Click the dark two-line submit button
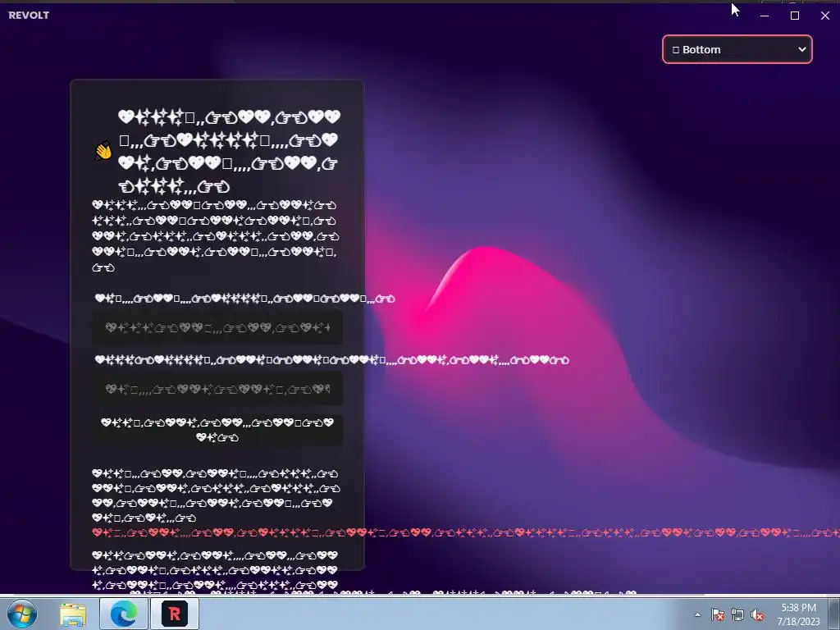Image resolution: width=840 pixels, height=630 pixels. (217, 430)
